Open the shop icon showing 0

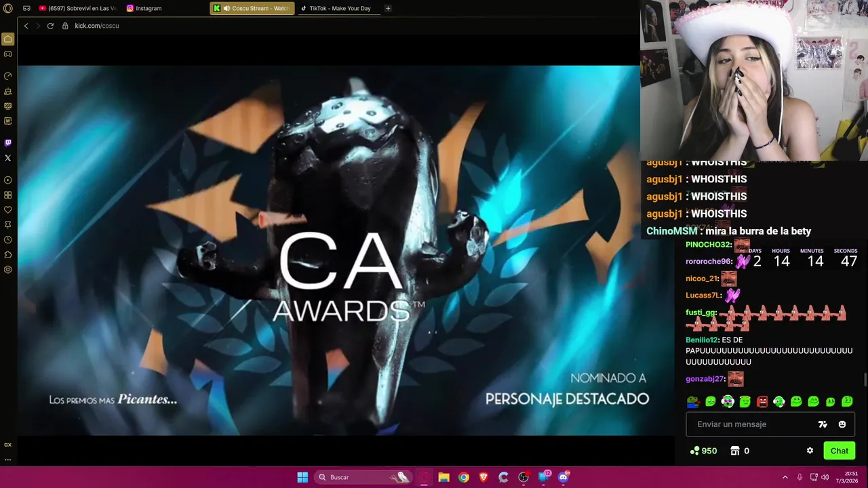pyautogui.click(x=740, y=451)
